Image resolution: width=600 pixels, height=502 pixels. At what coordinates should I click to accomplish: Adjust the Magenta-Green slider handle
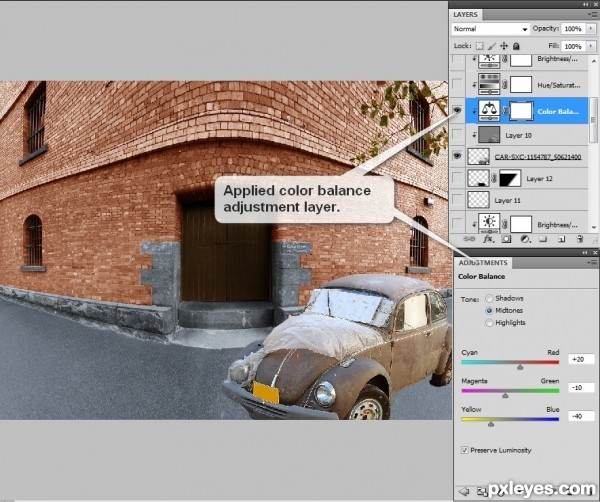[x=505, y=396]
